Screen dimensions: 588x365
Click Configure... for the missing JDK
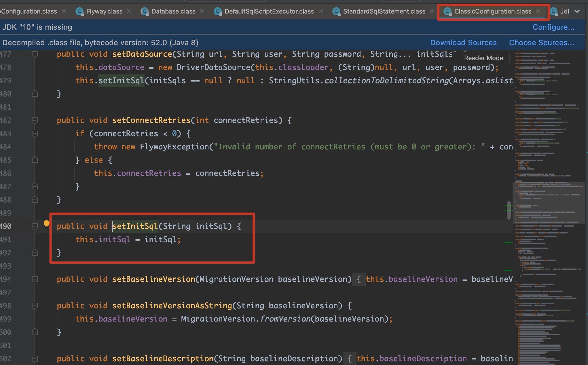pos(553,27)
